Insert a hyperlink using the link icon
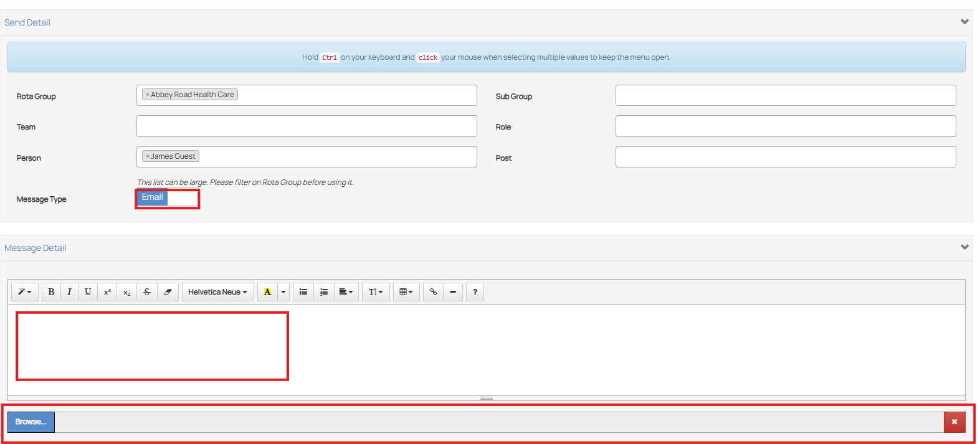 tap(433, 292)
